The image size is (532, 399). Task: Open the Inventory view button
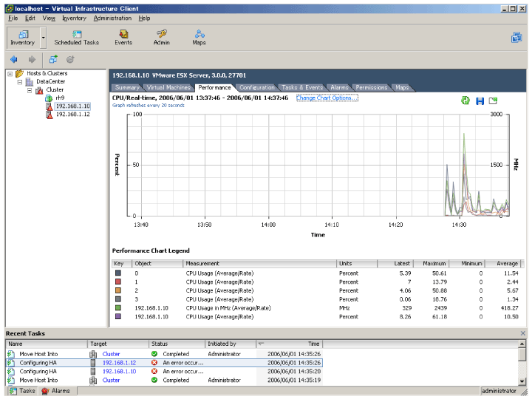pyautogui.click(x=23, y=38)
